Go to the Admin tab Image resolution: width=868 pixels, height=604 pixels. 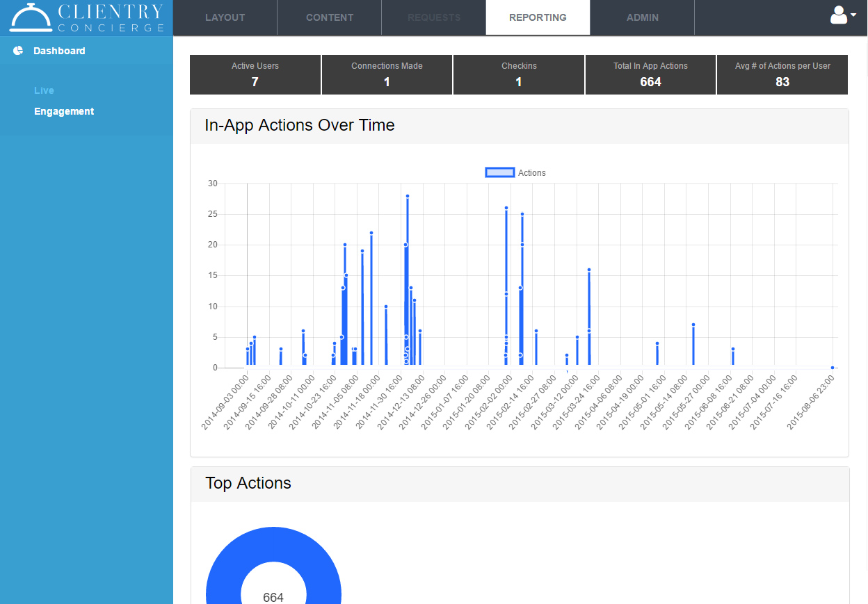pos(643,17)
